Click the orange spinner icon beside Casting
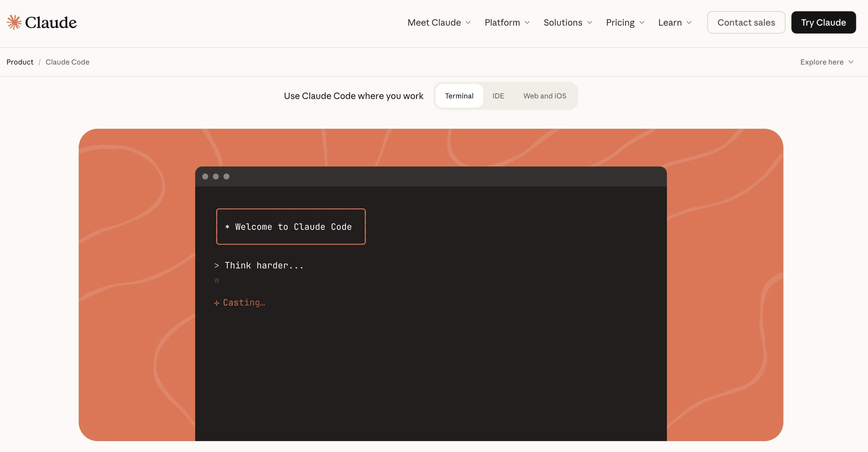The height and width of the screenshot is (452, 868). [x=217, y=303]
